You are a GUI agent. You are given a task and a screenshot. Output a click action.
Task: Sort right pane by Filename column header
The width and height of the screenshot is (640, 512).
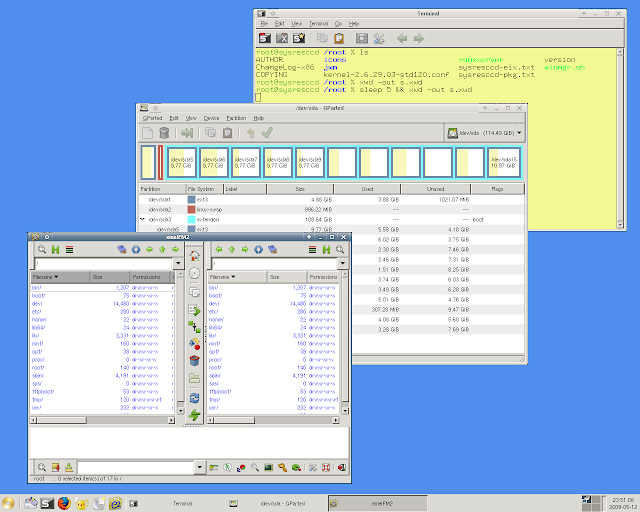click(238, 277)
